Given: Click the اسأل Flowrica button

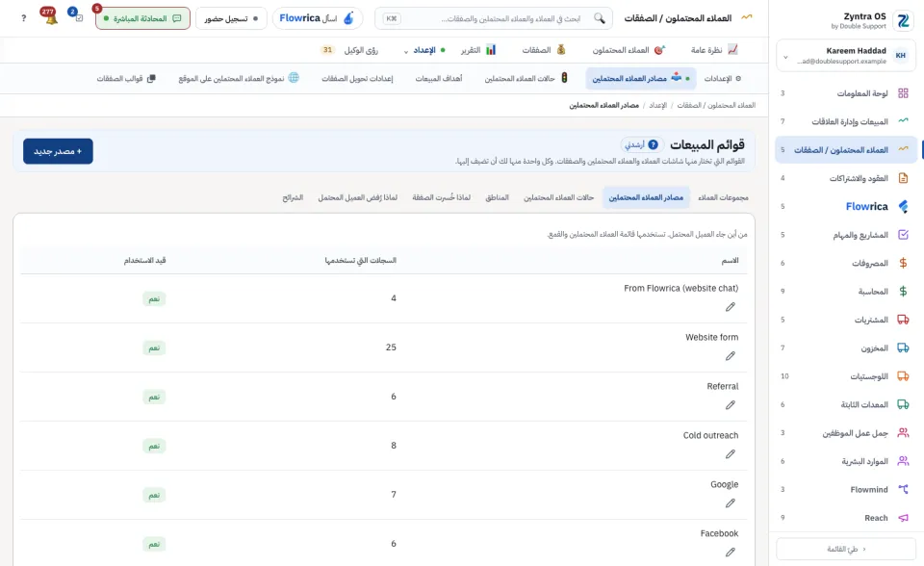Looking at the screenshot, I should point(317,18).
